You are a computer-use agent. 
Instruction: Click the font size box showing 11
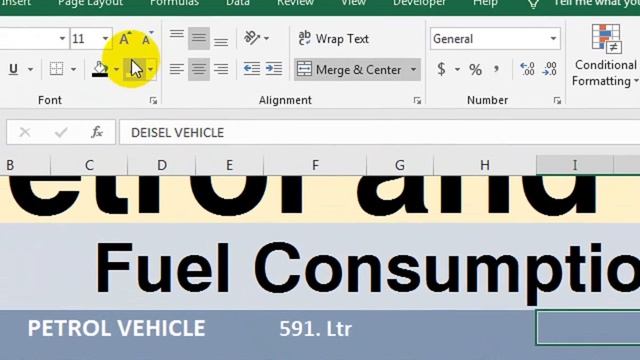tap(85, 39)
